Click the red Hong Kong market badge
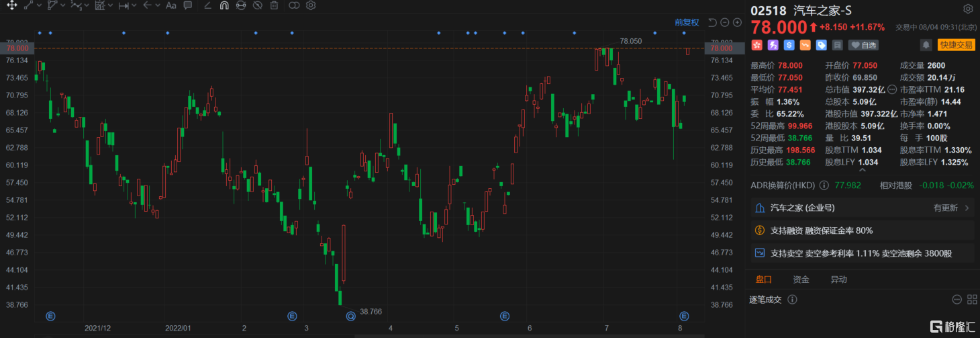This screenshot has height=338, width=980. (756, 45)
